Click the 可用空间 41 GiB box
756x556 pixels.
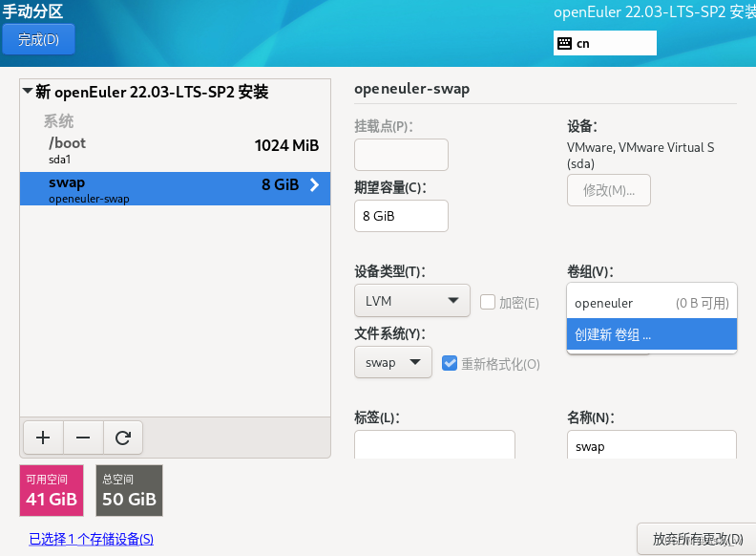(x=52, y=490)
